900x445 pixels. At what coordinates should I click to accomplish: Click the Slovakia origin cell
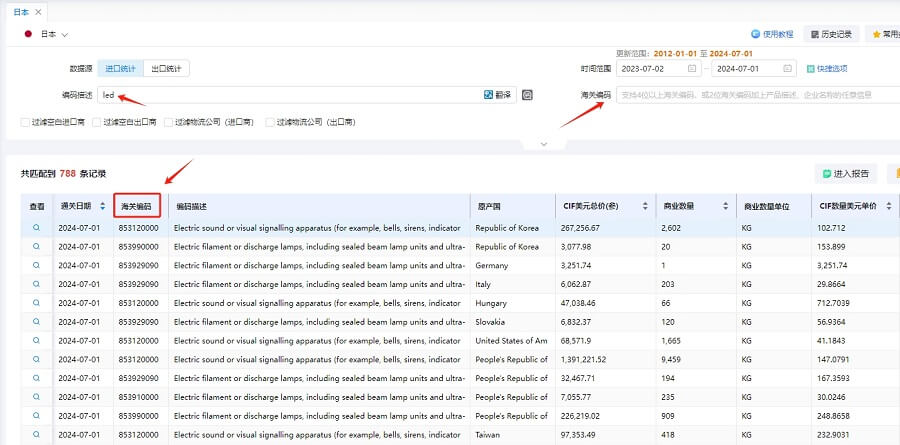click(x=491, y=322)
